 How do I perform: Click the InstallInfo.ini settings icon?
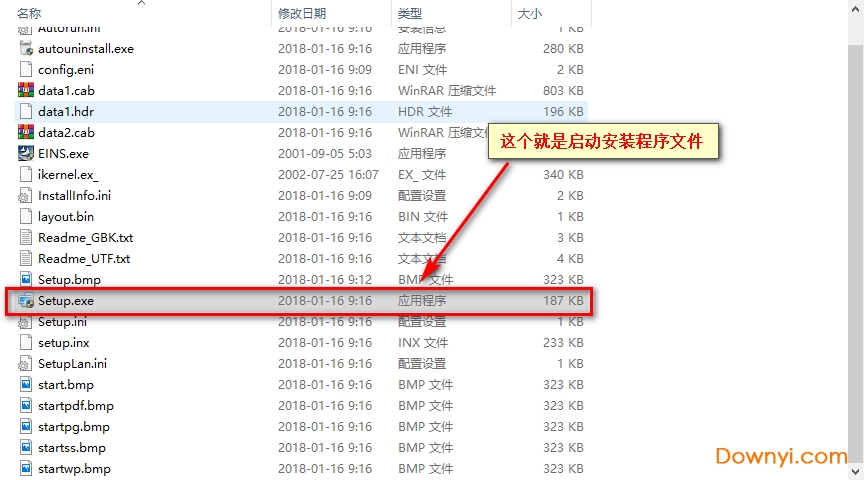(26, 196)
